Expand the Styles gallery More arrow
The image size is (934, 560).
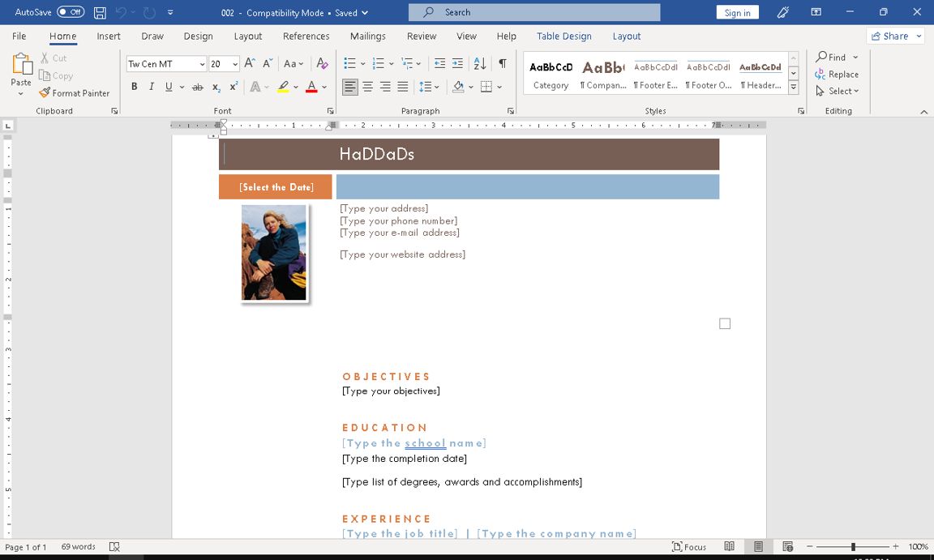(x=794, y=87)
